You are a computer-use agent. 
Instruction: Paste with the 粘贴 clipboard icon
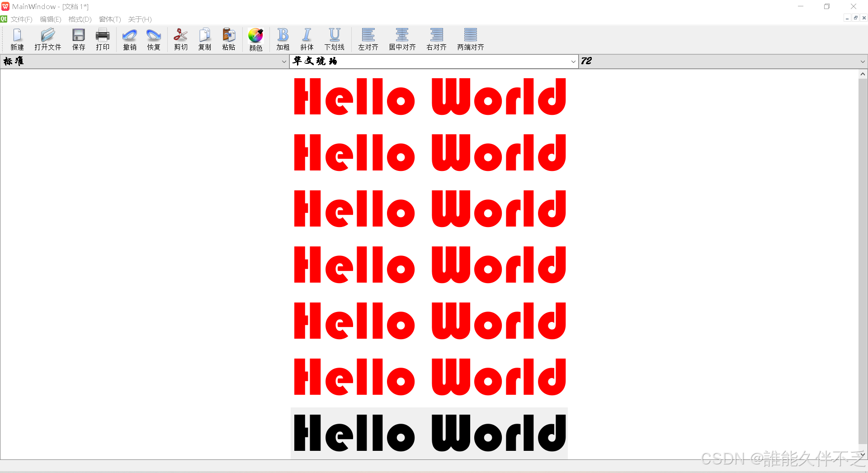(x=229, y=39)
